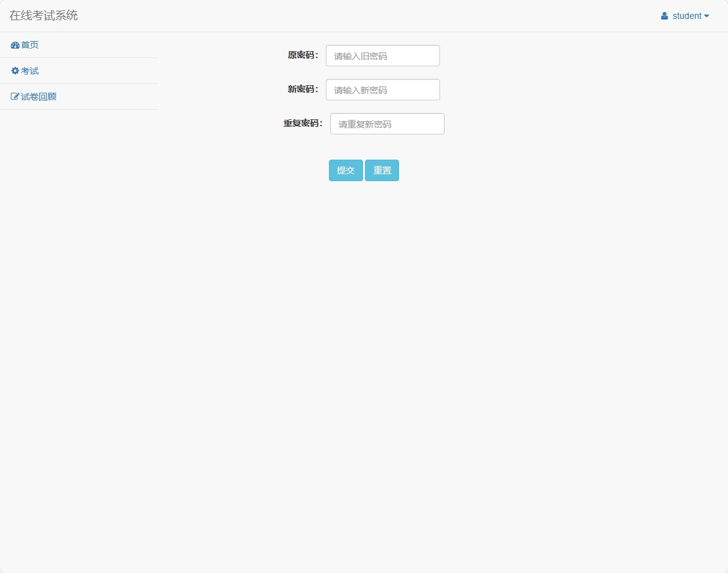Focus the 原密码 old password field
The image size is (728, 573).
[x=383, y=56]
